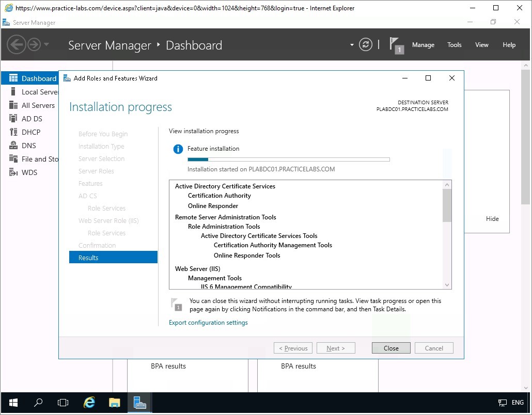Open the breadcrumb dropdown arrow near refresh
The width and height of the screenshot is (532, 415).
(352, 45)
